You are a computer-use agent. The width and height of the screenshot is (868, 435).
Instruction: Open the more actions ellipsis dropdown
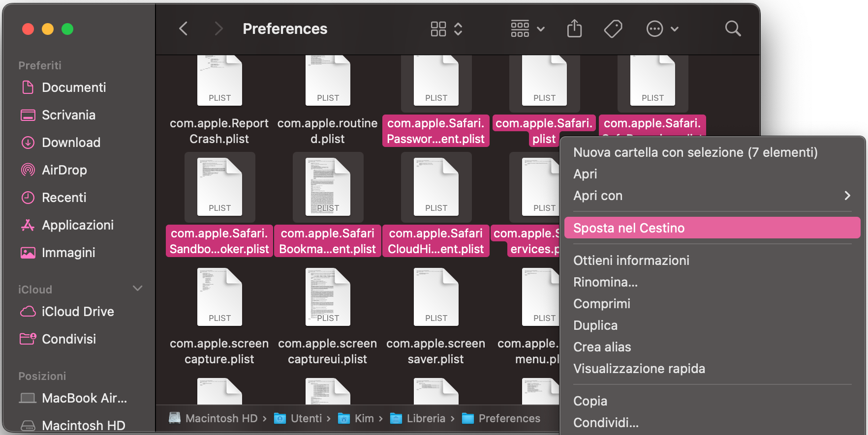coord(662,29)
